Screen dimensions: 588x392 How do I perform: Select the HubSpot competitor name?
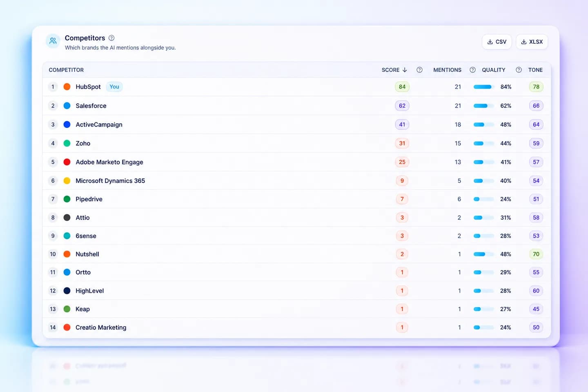click(x=88, y=87)
